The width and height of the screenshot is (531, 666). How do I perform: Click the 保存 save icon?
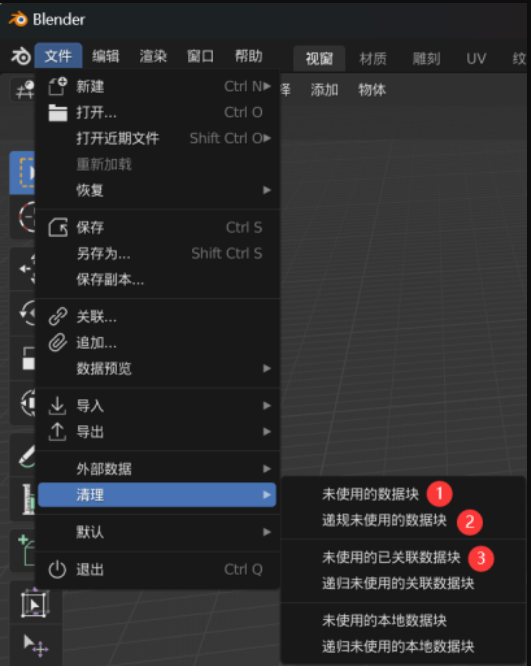click(58, 227)
